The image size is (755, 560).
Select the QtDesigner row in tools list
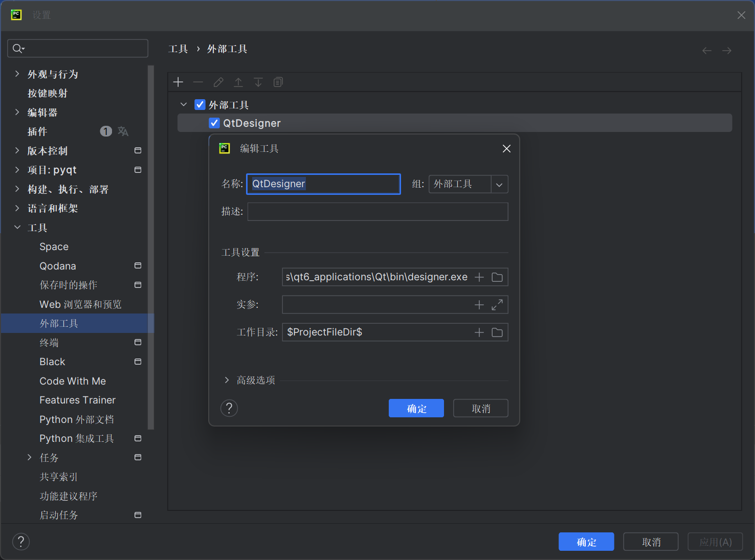click(455, 123)
